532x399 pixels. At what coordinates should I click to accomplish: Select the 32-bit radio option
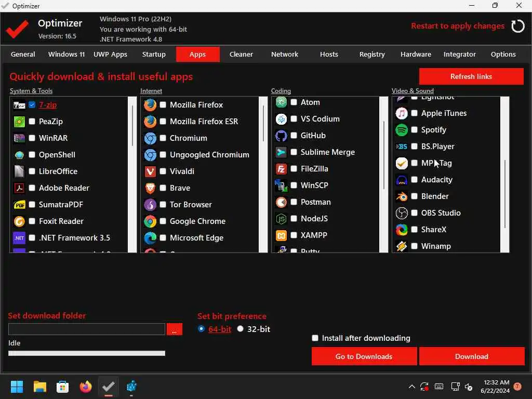click(x=240, y=329)
